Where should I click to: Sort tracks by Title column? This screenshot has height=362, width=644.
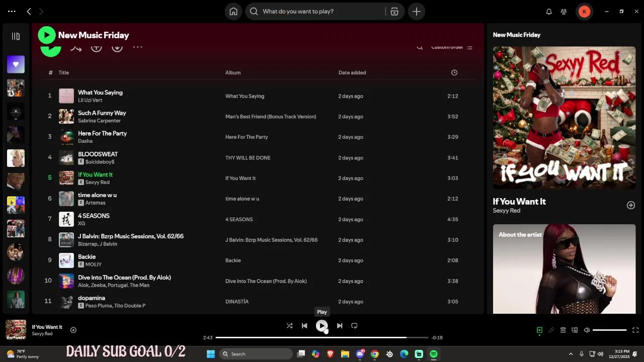[x=63, y=72]
